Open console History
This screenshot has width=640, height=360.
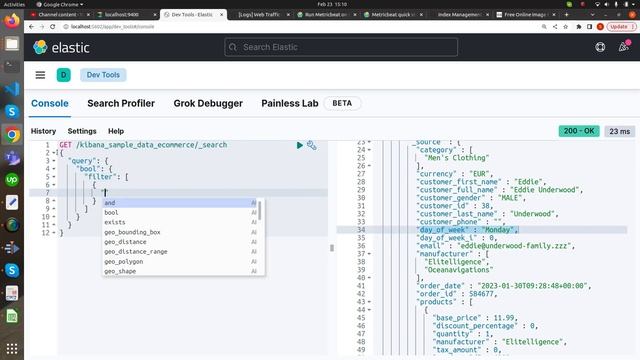coord(43,131)
